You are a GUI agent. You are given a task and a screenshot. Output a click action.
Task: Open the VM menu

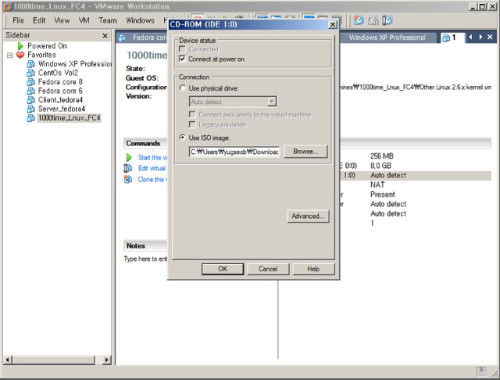pos(84,20)
